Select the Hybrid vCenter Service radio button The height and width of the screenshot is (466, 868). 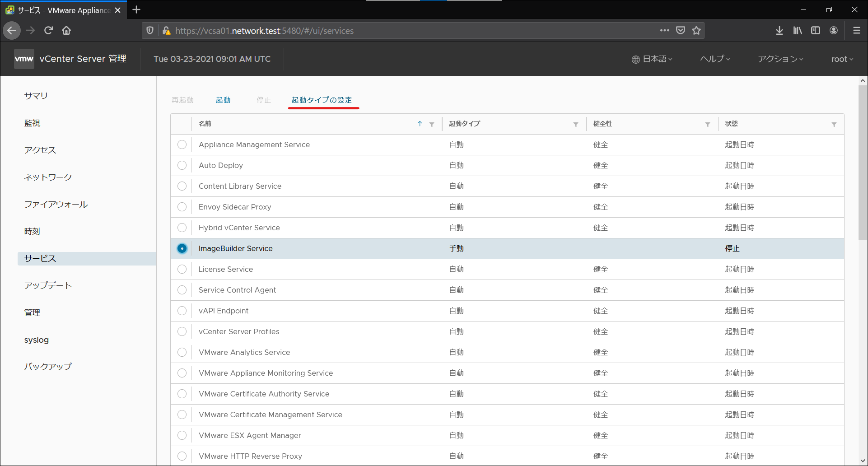[x=182, y=228]
